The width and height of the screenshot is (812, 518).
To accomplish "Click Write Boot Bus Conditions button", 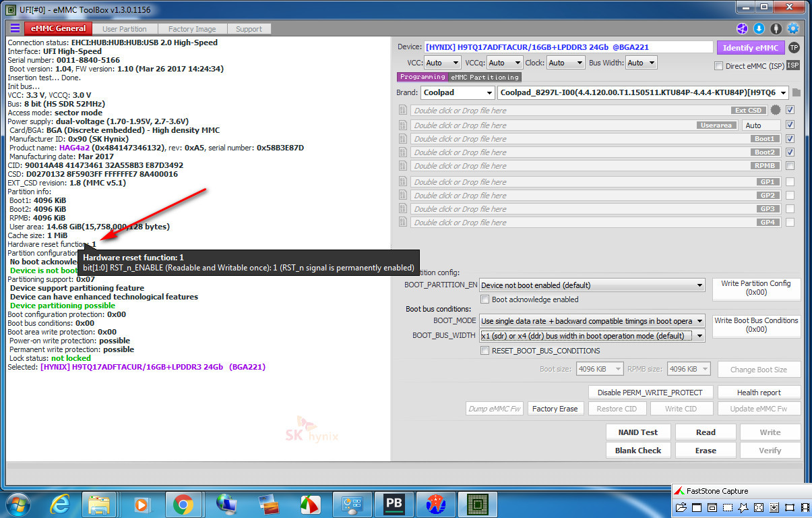I will tap(756, 325).
